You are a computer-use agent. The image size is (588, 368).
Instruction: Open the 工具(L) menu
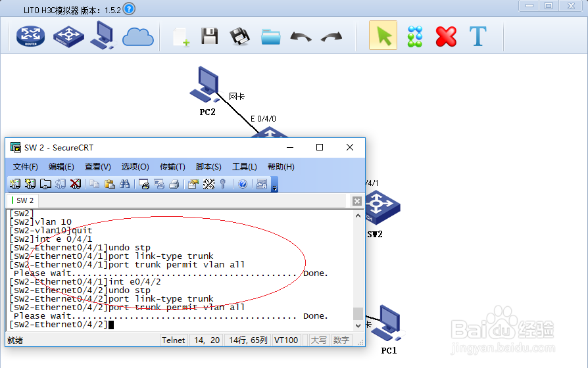click(x=244, y=167)
